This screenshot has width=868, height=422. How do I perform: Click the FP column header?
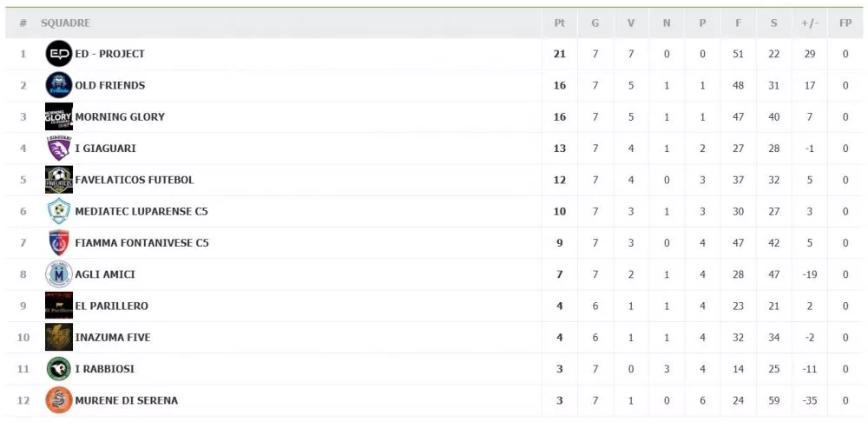(845, 23)
